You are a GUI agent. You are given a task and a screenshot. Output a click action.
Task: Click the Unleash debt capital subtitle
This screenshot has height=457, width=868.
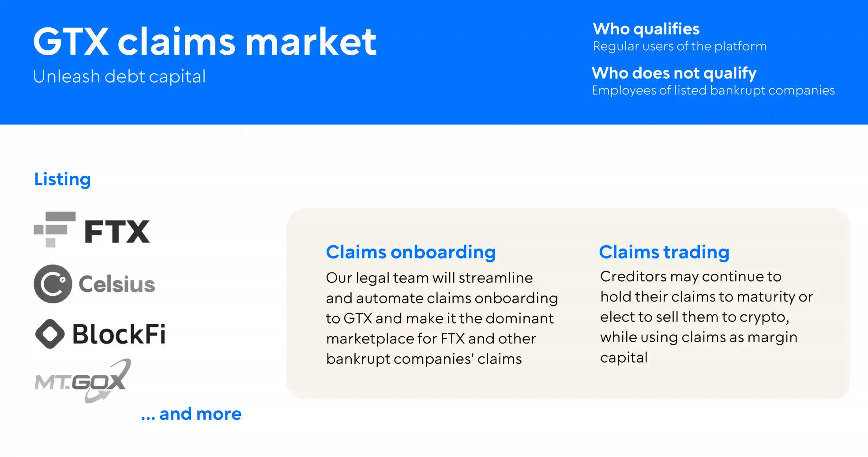tap(119, 76)
